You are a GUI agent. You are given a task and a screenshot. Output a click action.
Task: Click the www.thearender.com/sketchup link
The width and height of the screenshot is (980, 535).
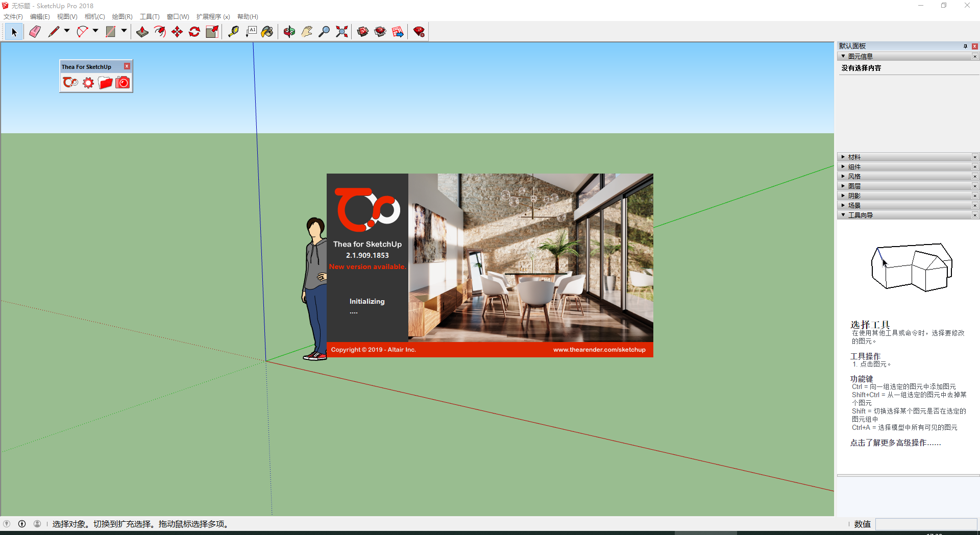coord(599,350)
